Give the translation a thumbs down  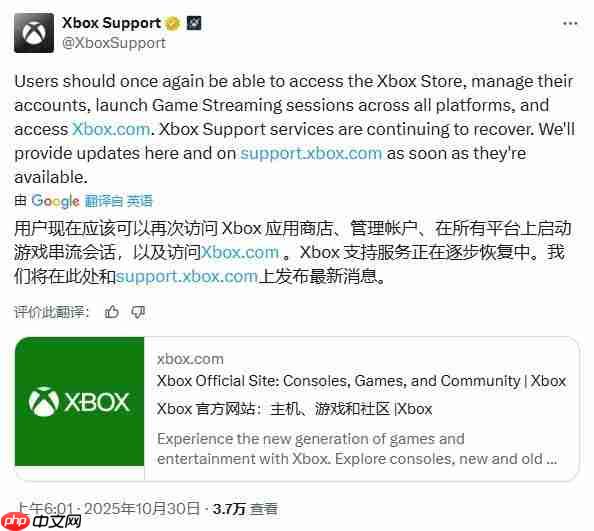coord(138,312)
